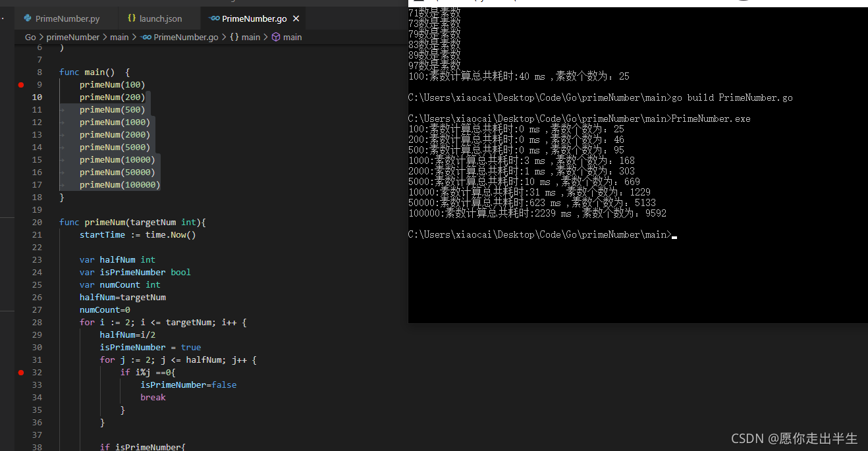
Task: Click the primeNum(100000) call
Action: click(121, 184)
